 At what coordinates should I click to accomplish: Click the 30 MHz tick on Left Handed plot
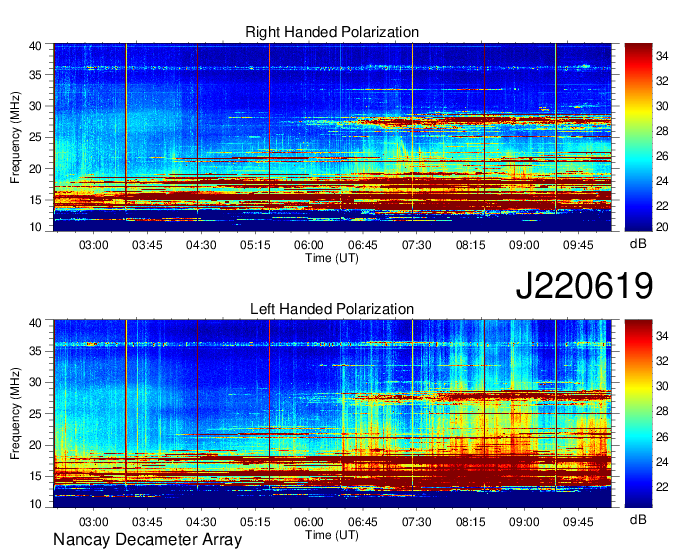coord(35,382)
